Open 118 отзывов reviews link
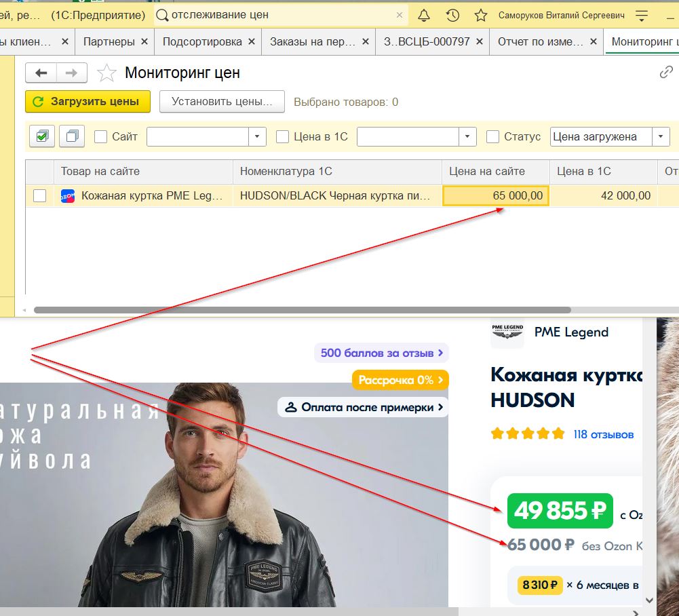 [604, 434]
